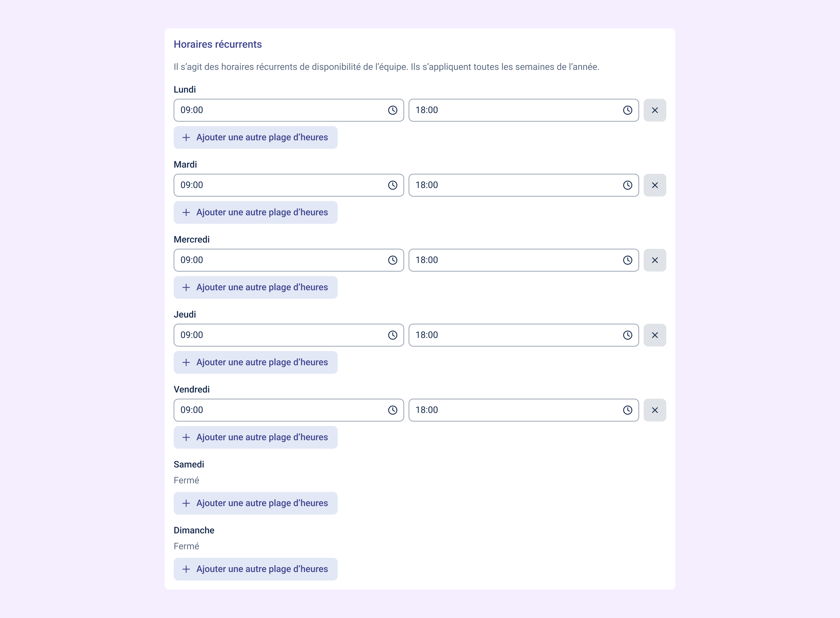Image resolution: width=840 pixels, height=618 pixels.
Task: Add another time range for Lundi
Action: click(x=255, y=137)
